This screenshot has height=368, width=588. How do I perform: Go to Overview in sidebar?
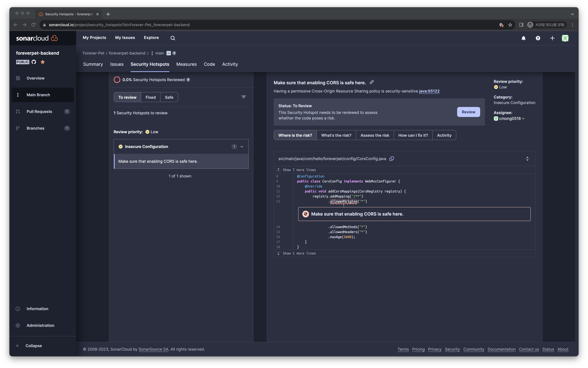point(43,78)
